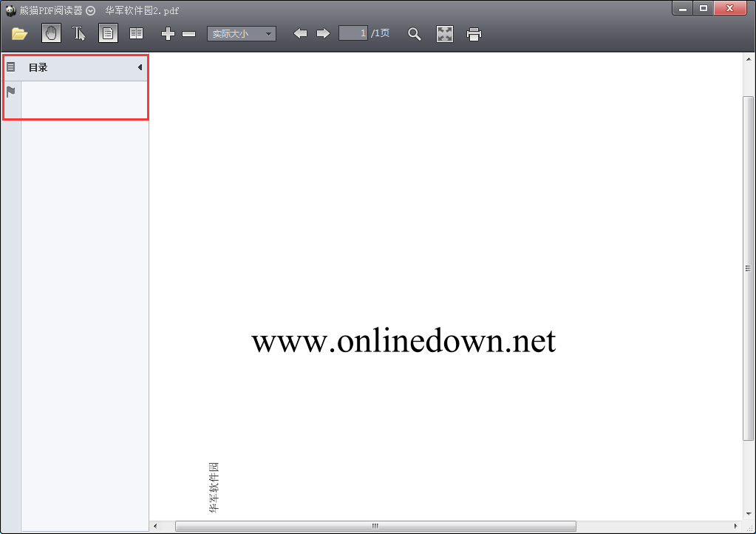Open the menu arrow beside 熊猫PDF阅读器

pyautogui.click(x=90, y=10)
